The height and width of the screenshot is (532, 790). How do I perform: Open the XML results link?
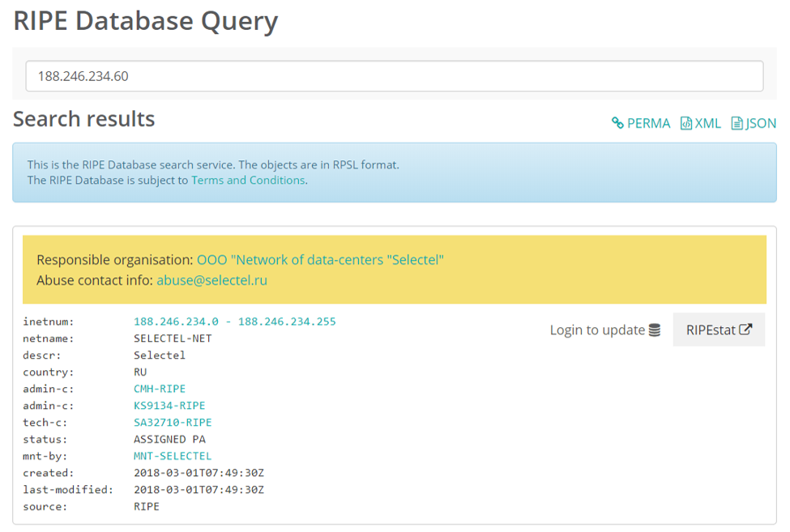pos(700,123)
